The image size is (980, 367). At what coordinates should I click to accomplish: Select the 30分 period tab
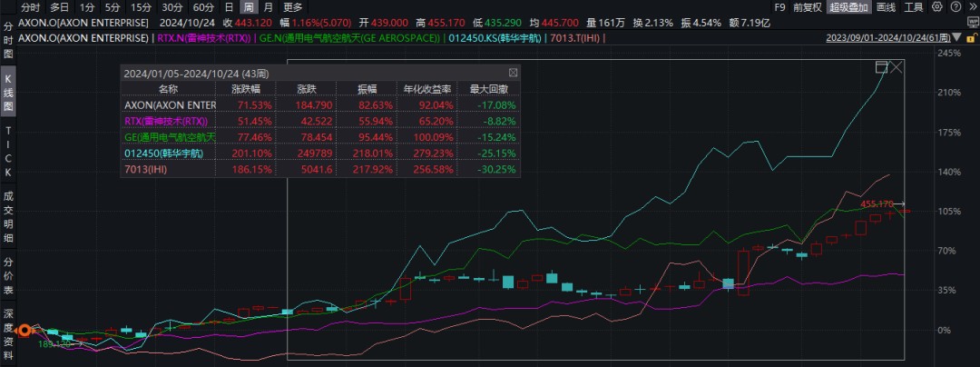point(171,7)
